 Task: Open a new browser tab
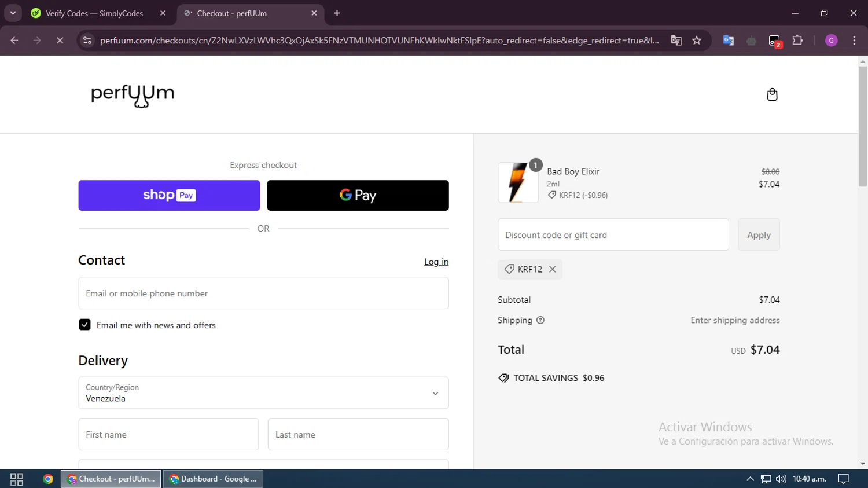[x=337, y=13]
